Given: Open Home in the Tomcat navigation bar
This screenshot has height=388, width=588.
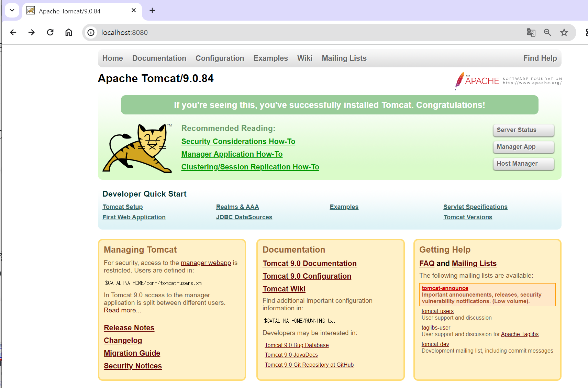Looking at the screenshot, I should pos(113,58).
